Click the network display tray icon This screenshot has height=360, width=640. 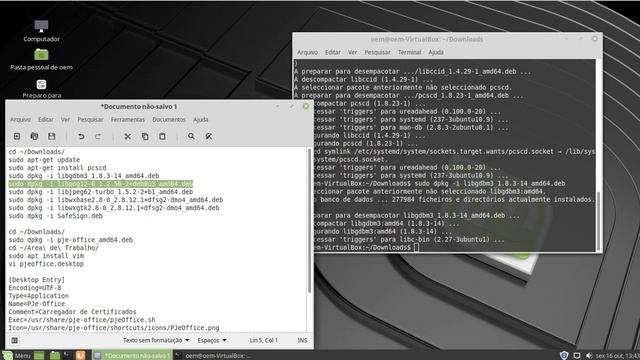coord(577,356)
